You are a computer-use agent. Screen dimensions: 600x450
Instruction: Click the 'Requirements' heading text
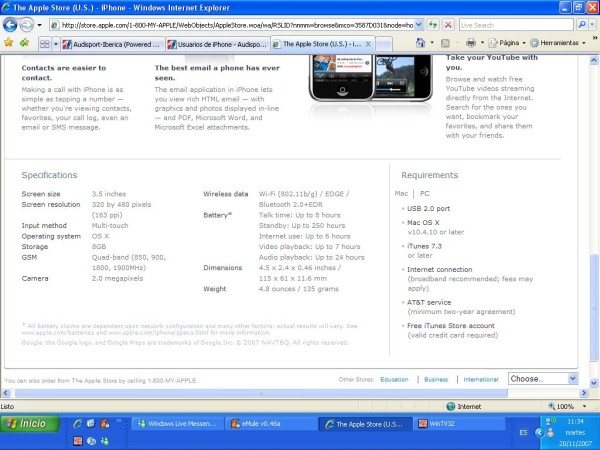pos(429,175)
